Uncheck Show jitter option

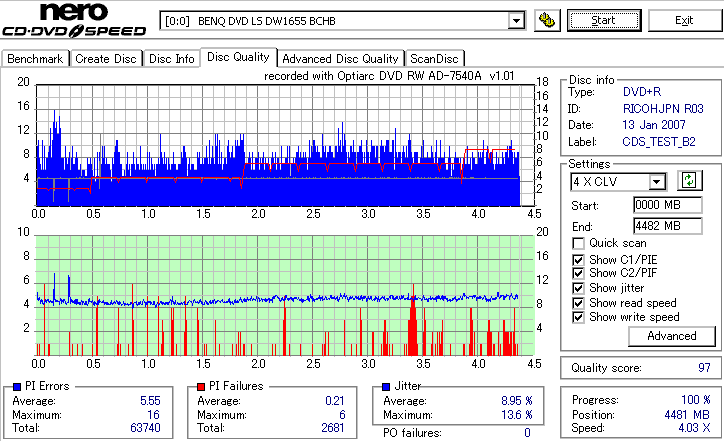(578, 288)
